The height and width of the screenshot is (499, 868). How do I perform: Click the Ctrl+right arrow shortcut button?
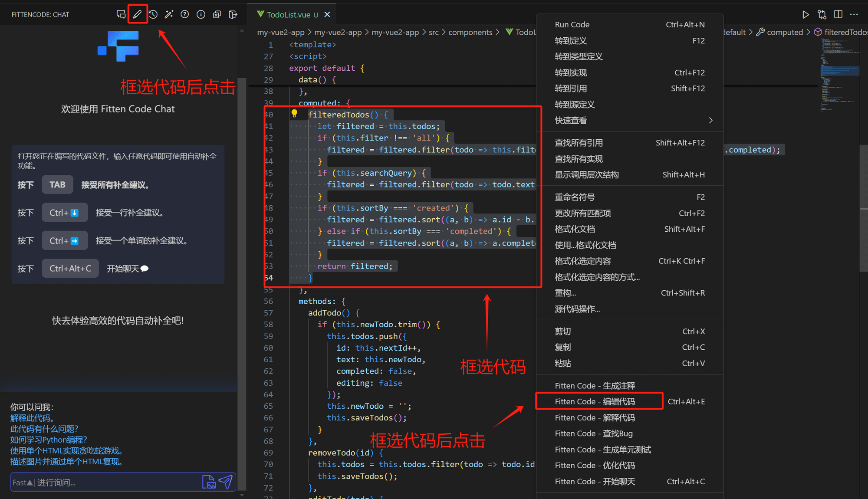65,240
